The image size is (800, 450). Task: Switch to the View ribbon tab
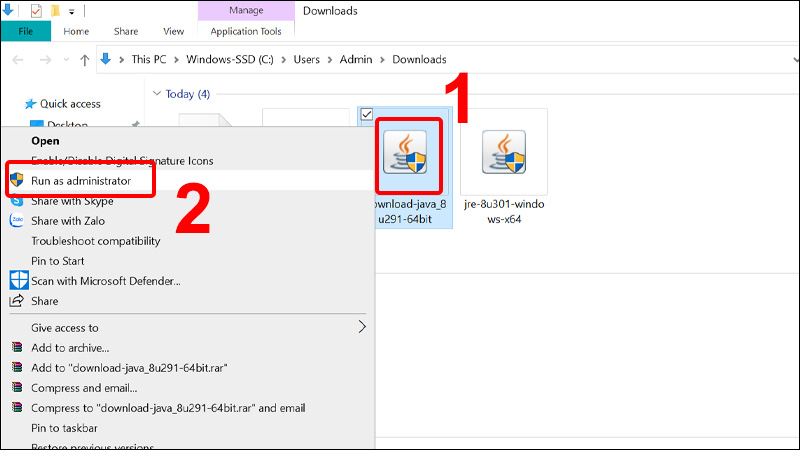pos(173,31)
